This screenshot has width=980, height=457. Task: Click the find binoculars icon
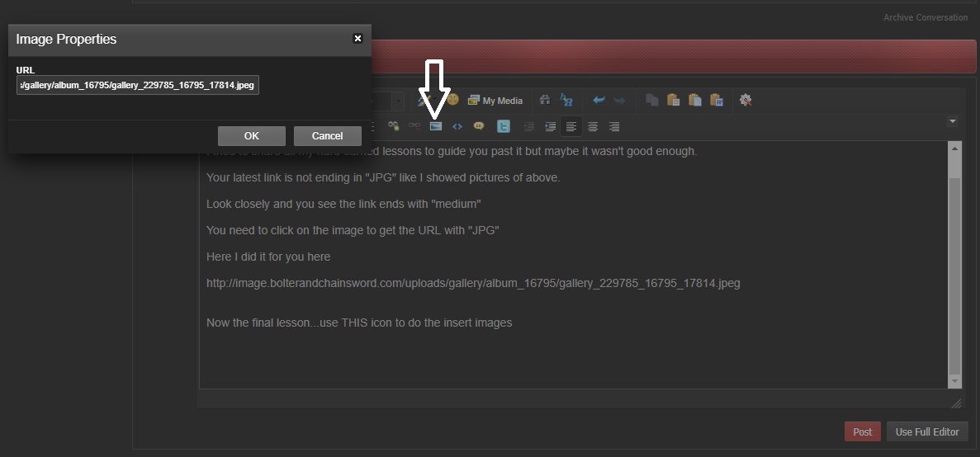tap(545, 100)
